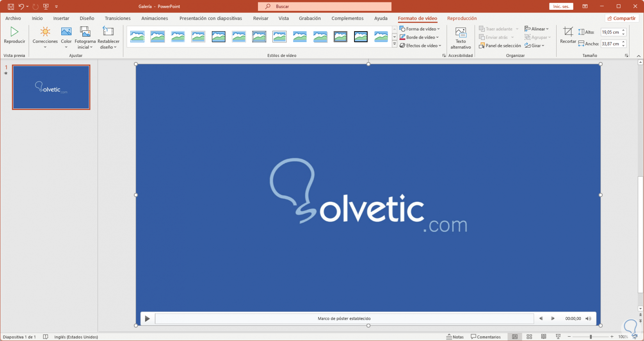Open the Alinear dropdown
This screenshot has width=644, height=341.
click(537, 29)
